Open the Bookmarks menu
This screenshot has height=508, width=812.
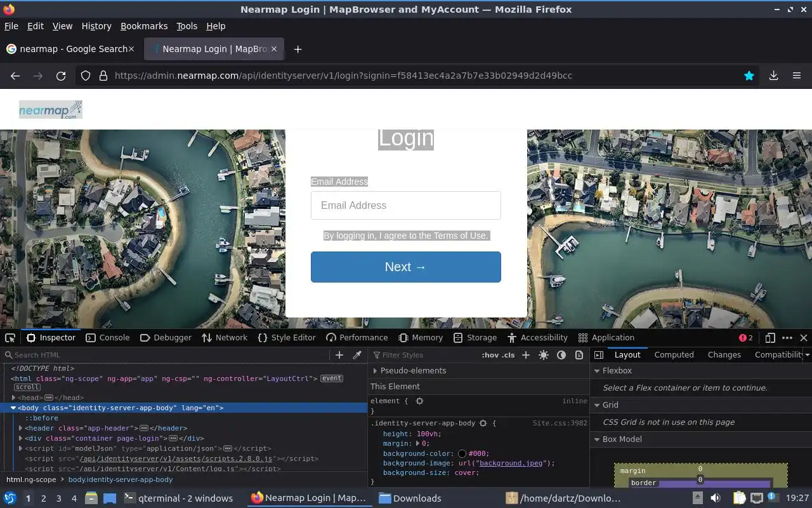144,26
